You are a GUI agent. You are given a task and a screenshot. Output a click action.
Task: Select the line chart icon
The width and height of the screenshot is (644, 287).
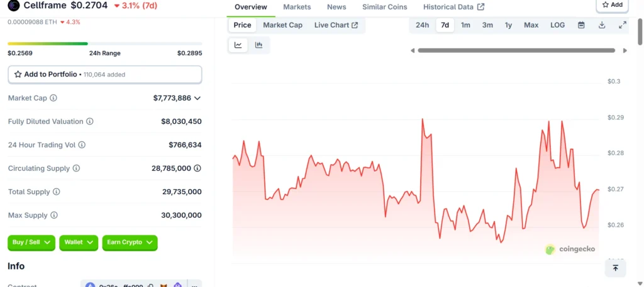click(238, 45)
